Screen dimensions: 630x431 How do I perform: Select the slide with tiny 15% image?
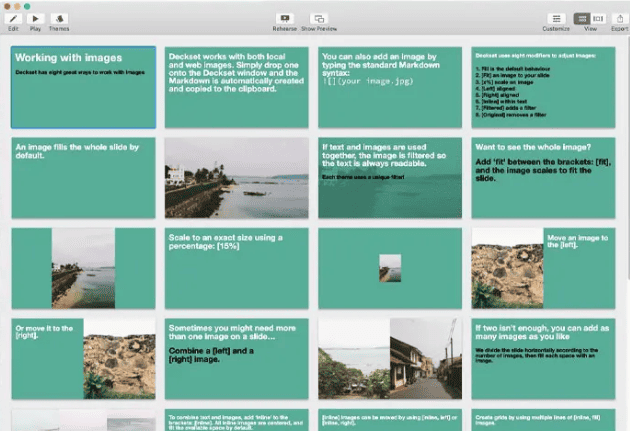click(x=390, y=268)
